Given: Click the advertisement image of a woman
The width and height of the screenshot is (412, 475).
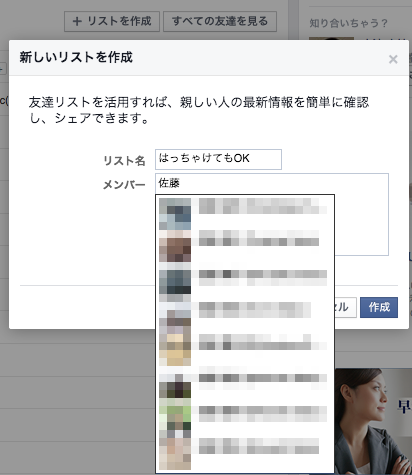Looking at the screenshot, I should [x=373, y=421].
